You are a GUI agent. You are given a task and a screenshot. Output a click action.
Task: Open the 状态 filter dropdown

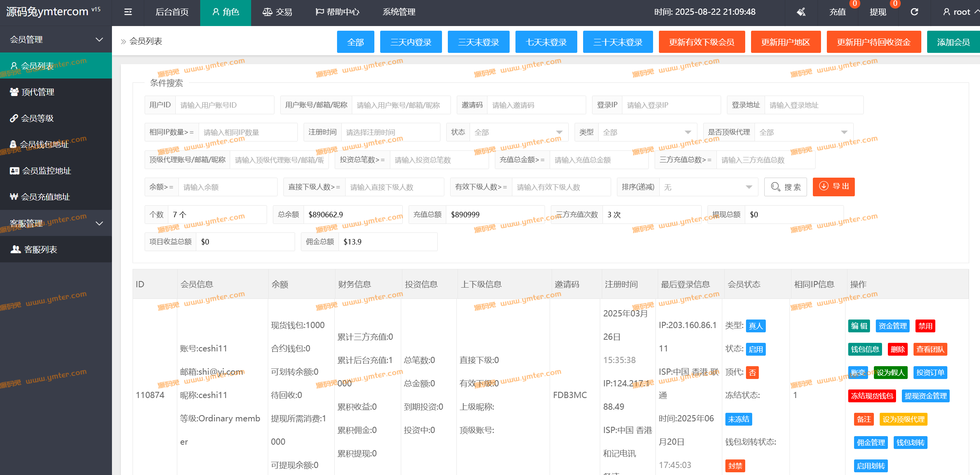[x=518, y=133]
